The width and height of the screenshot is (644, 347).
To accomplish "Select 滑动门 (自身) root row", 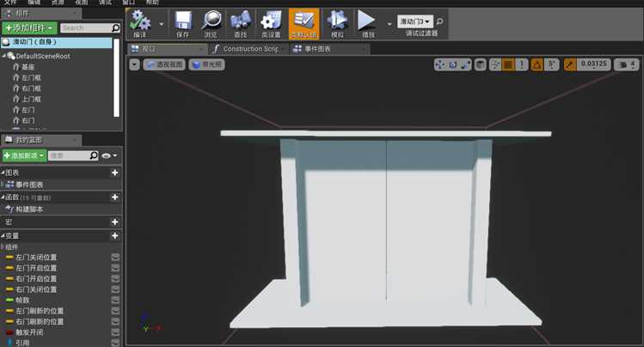I will pyautogui.click(x=56, y=42).
